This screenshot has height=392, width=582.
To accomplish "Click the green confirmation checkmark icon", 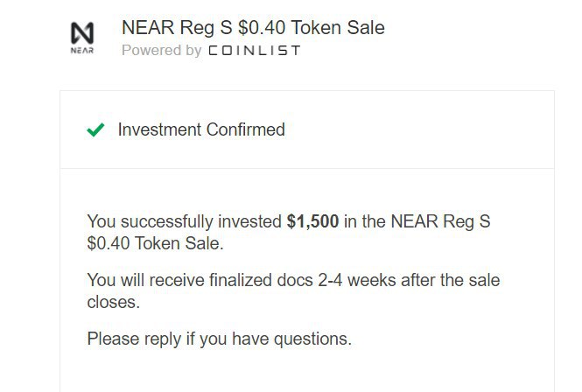I will tap(95, 130).
